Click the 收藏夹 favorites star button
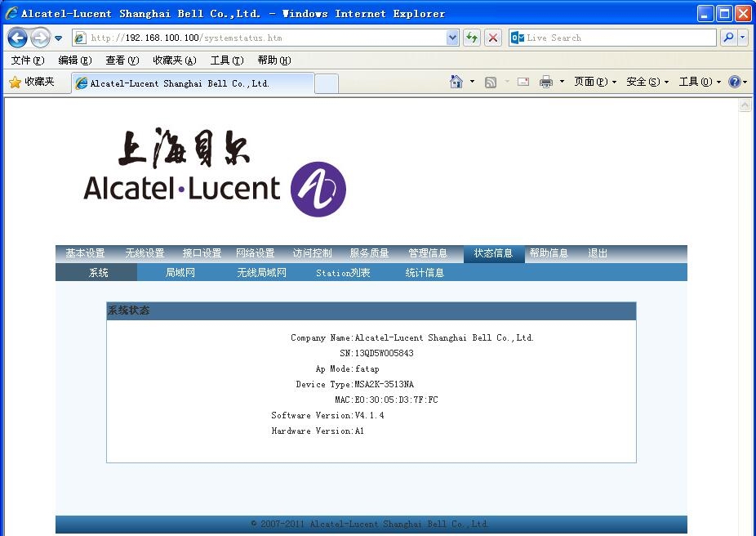Image resolution: width=756 pixels, height=536 pixels. pos(32,82)
